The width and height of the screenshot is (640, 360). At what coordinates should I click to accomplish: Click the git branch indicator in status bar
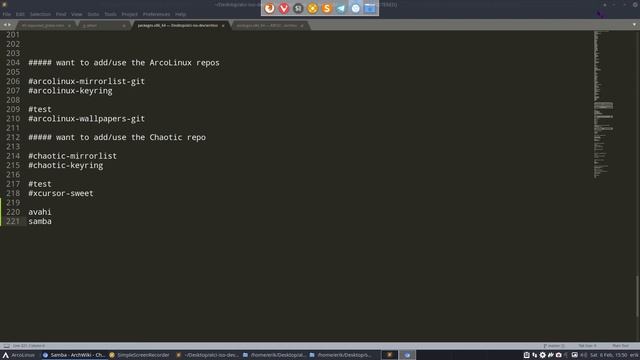(554, 346)
